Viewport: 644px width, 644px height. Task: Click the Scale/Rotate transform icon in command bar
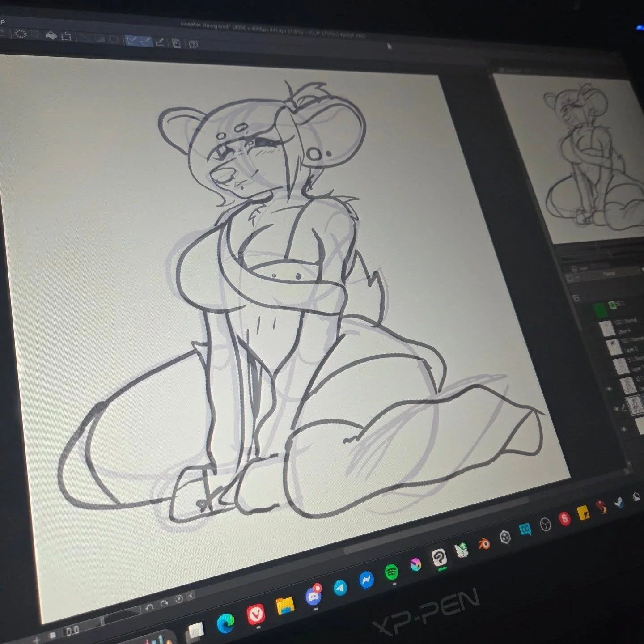66,36
